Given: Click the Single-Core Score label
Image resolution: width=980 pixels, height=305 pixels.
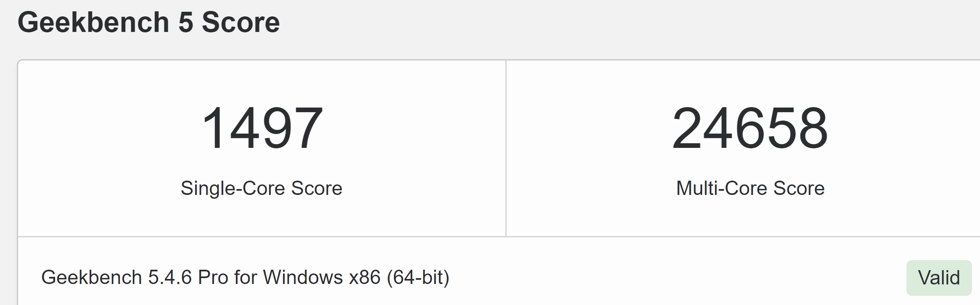Looking at the screenshot, I should point(261,188).
